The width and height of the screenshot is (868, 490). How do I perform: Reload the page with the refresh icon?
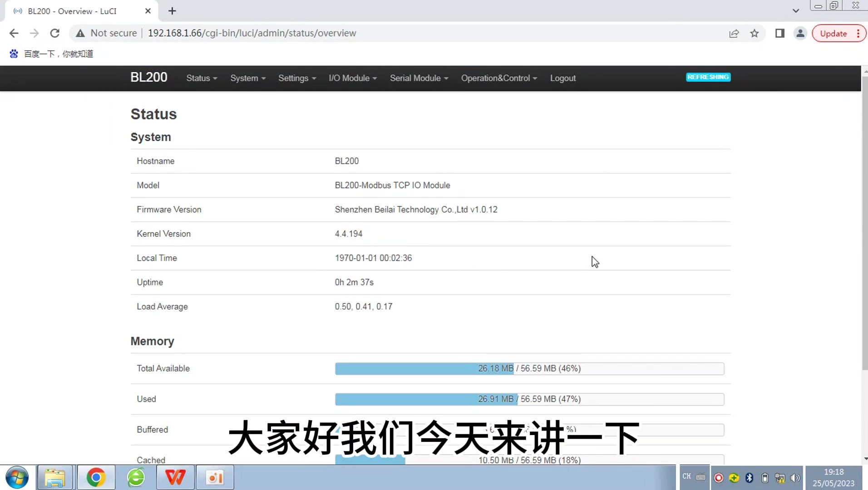coord(55,33)
